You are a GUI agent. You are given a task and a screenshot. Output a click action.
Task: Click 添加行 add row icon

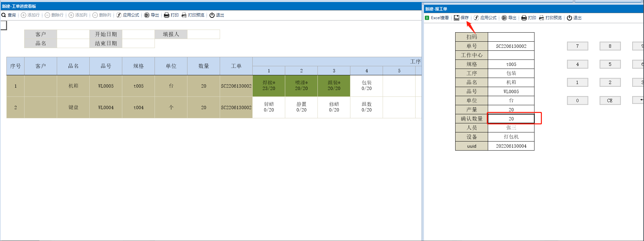pyautogui.click(x=24, y=15)
